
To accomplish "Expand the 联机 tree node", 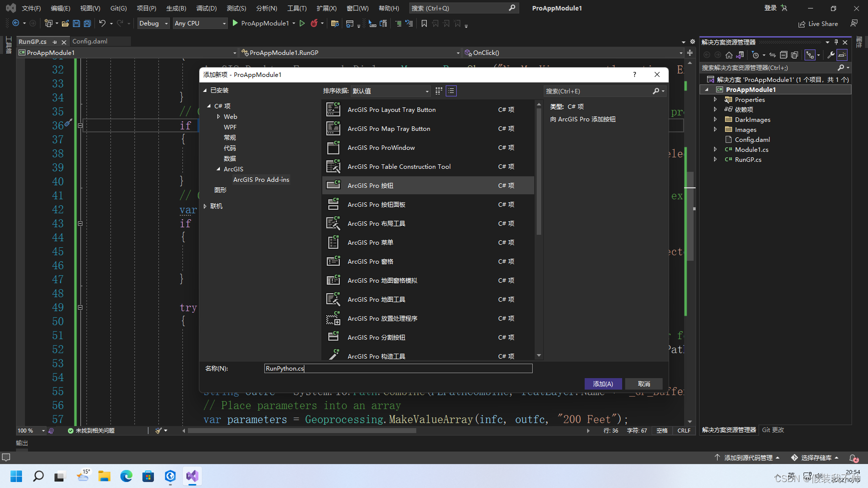I will coord(205,206).
